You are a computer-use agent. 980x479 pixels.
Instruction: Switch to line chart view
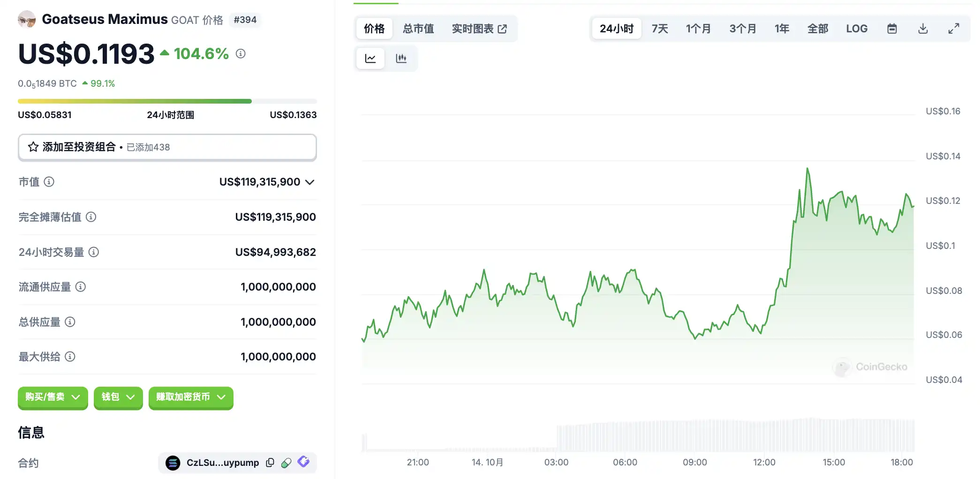click(370, 59)
